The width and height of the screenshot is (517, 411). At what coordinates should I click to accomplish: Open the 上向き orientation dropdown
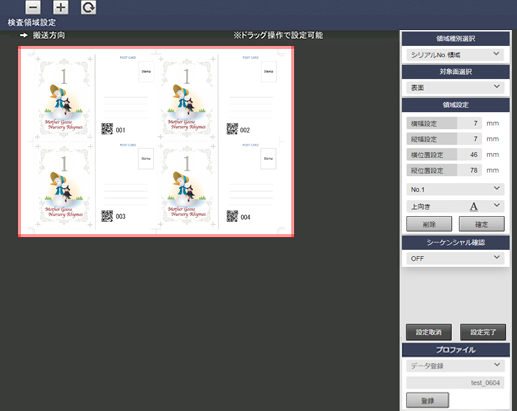(455, 207)
